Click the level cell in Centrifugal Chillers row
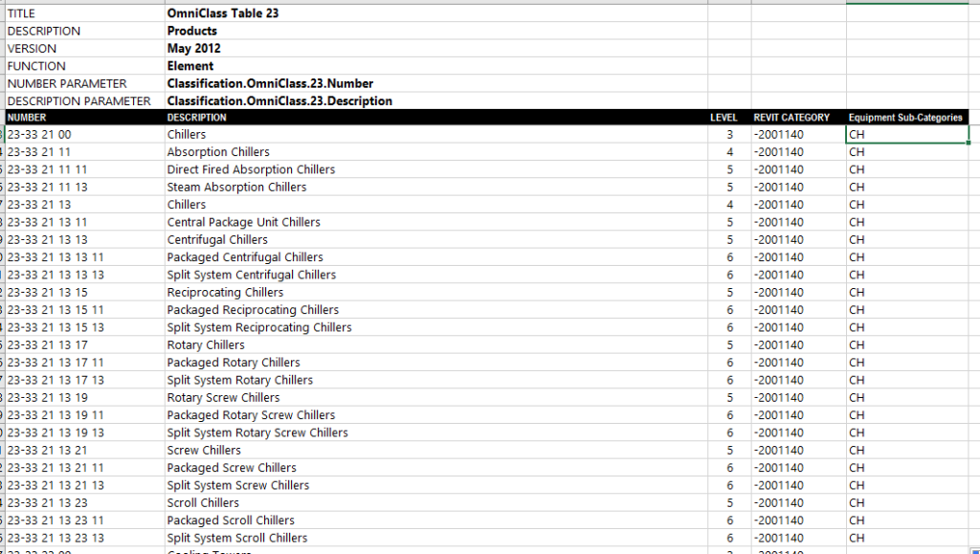The height and width of the screenshot is (554, 980). point(729,239)
